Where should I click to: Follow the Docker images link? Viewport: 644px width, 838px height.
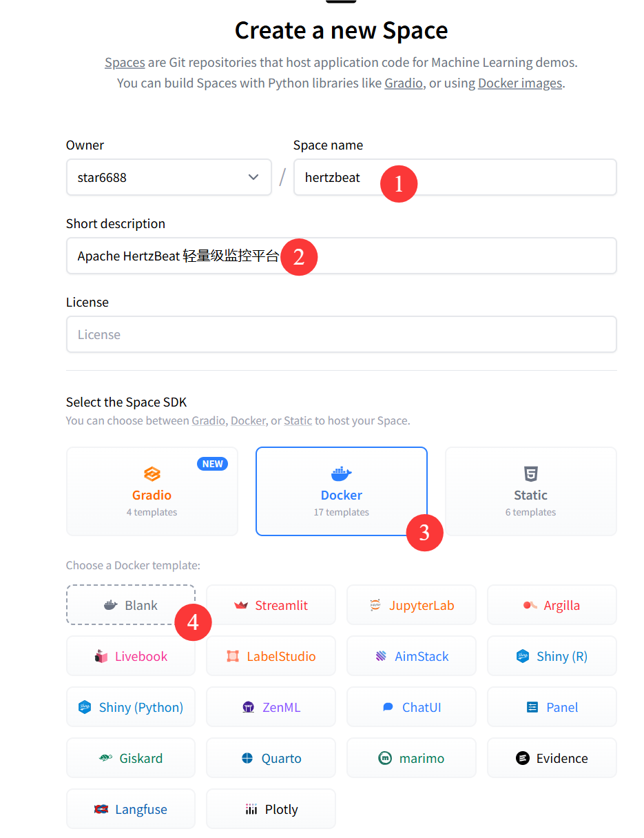(519, 83)
